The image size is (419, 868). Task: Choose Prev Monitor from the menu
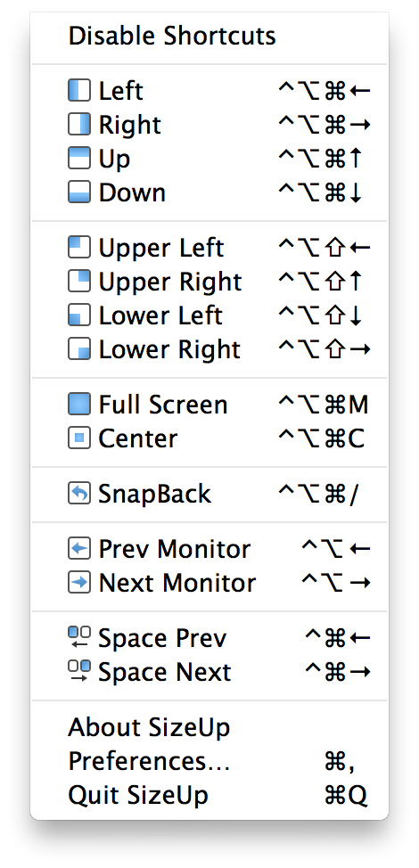209,549
